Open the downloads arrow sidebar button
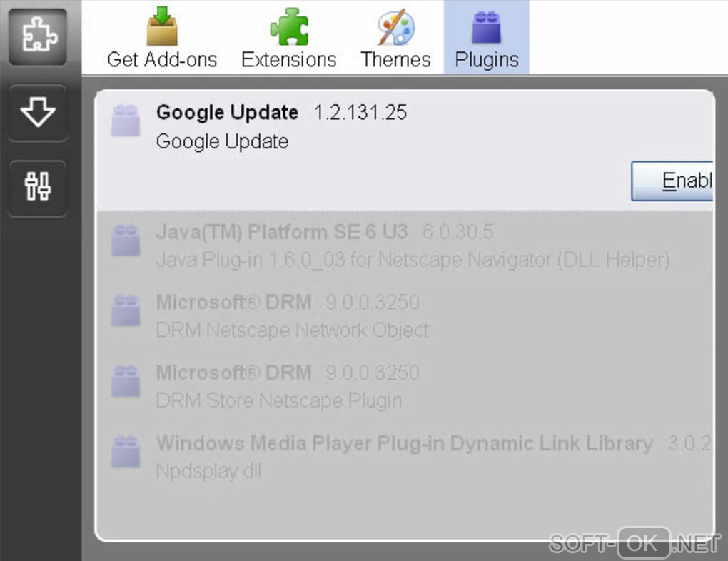728x561 pixels. (x=38, y=113)
